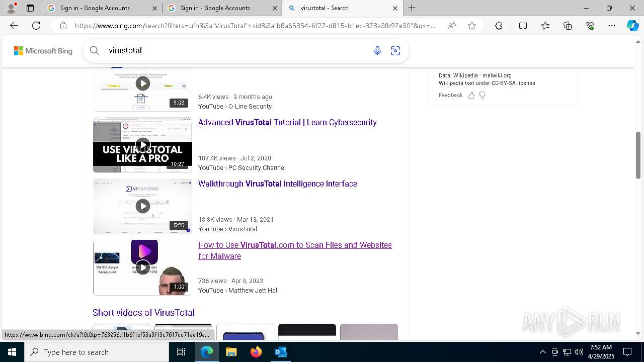Open Firefox from taskbar

click(256, 352)
